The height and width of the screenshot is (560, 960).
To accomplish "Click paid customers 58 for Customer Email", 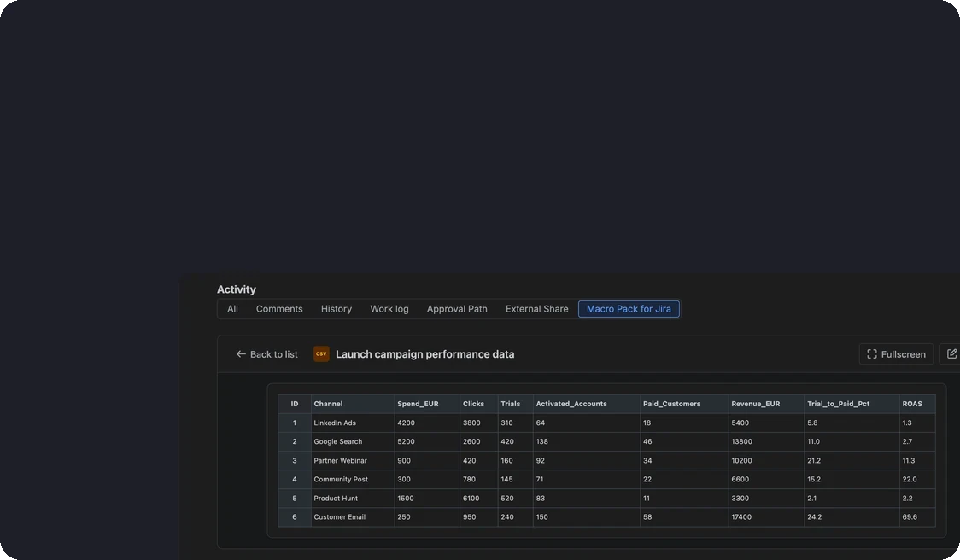I will click(x=684, y=517).
